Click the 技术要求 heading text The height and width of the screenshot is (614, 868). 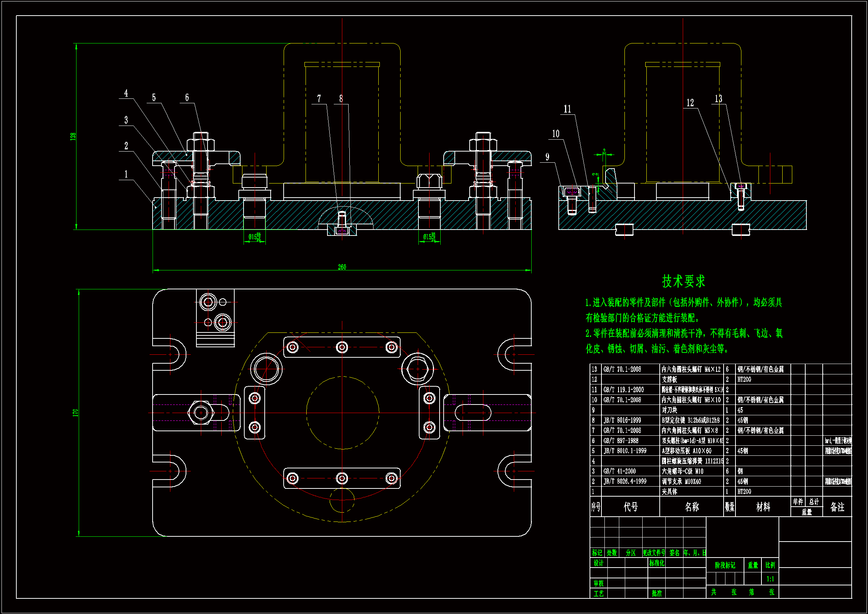pyautogui.click(x=683, y=282)
